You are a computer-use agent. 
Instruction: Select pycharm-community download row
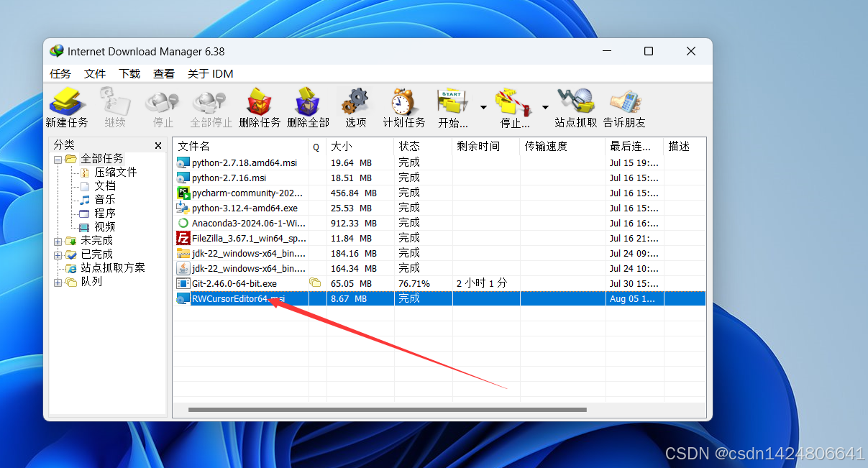point(439,193)
